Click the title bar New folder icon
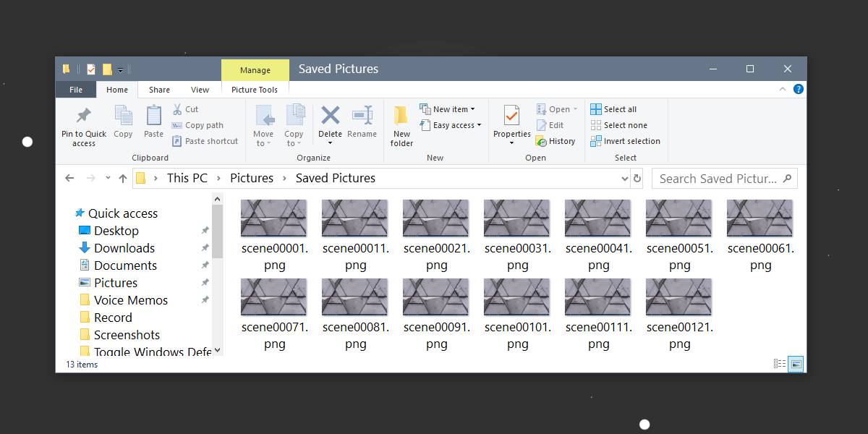Screen dimensions: 868x434 coord(107,69)
